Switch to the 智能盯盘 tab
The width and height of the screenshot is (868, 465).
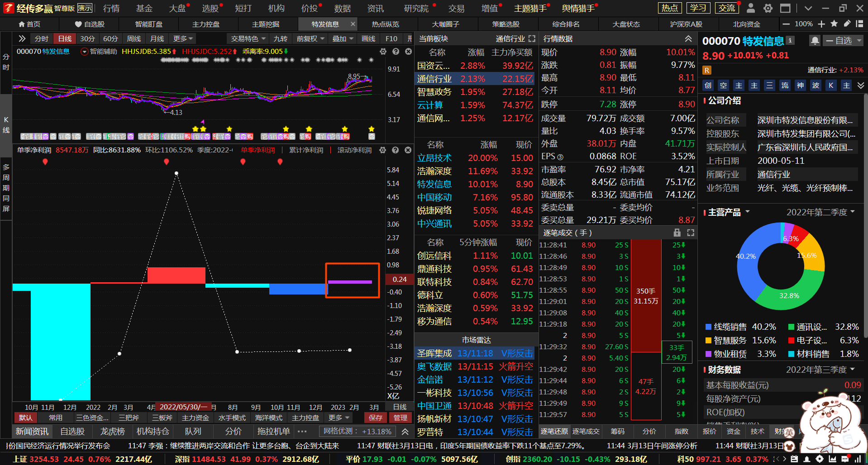(149, 24)
